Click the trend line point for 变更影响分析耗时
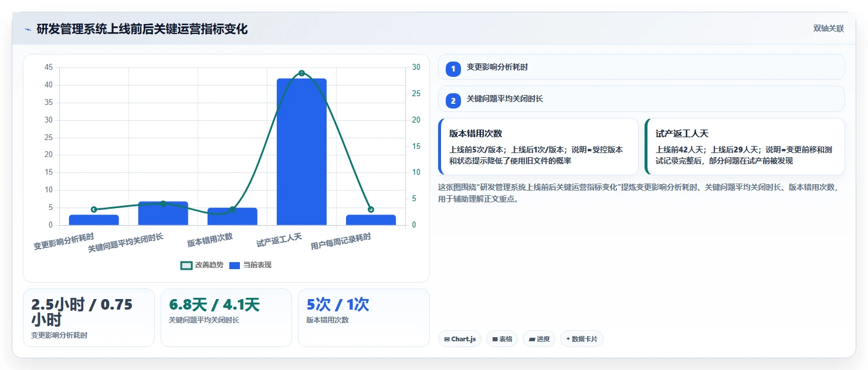The image size is (868, 370). [94, 209]
